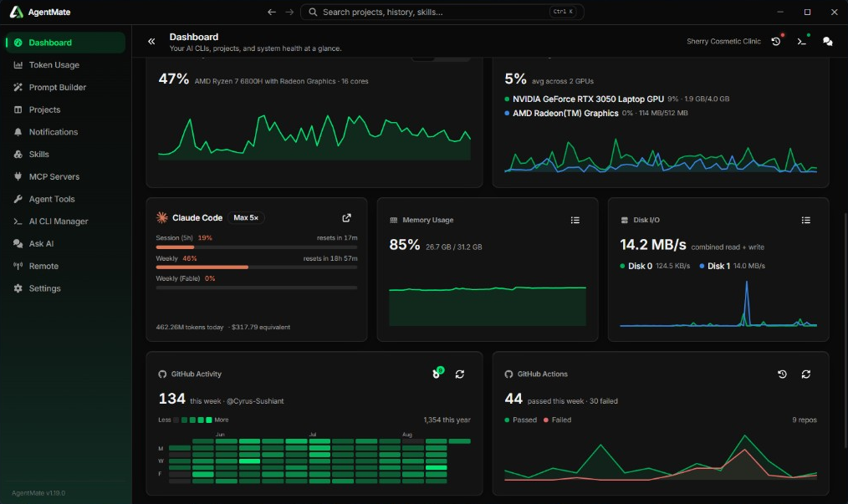Click the GitHub Actions octocat icon
Screen dimensions: 848x504
tap(508, 374)
